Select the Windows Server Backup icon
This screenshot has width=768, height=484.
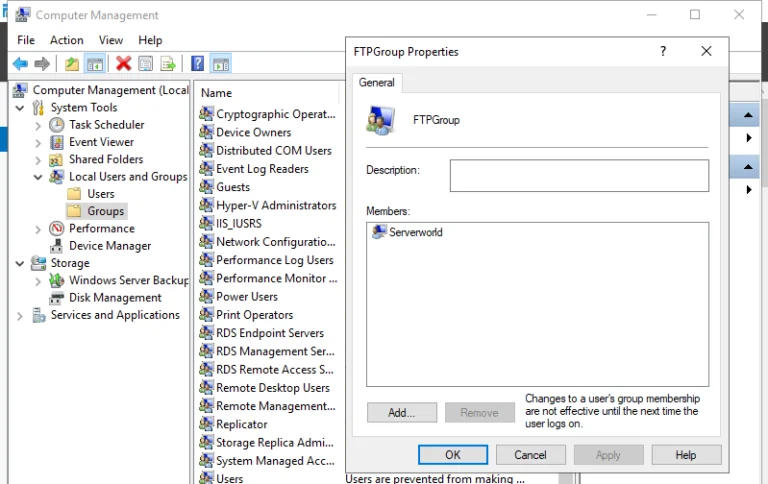tap(57, 280)
